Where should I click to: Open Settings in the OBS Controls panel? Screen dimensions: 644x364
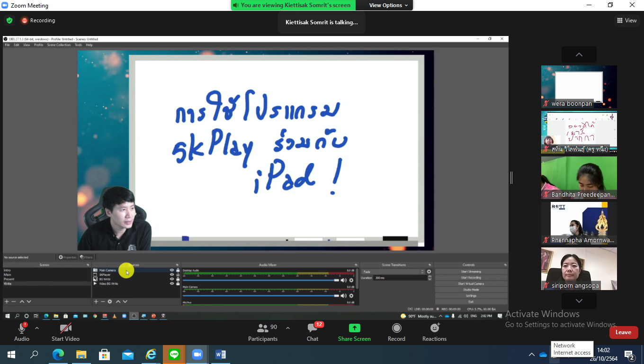tap(471, 296)
